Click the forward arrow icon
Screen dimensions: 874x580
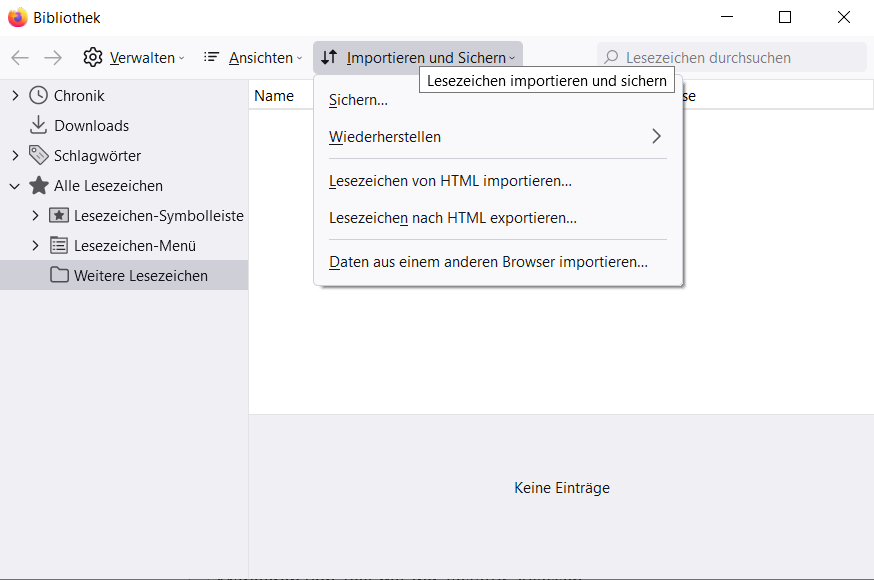53,58
